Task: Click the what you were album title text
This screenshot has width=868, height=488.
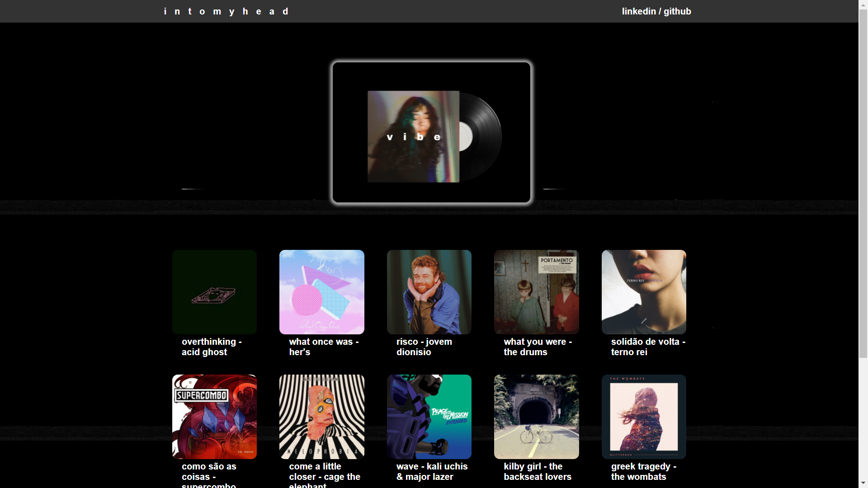Action: tap(538, 347)
